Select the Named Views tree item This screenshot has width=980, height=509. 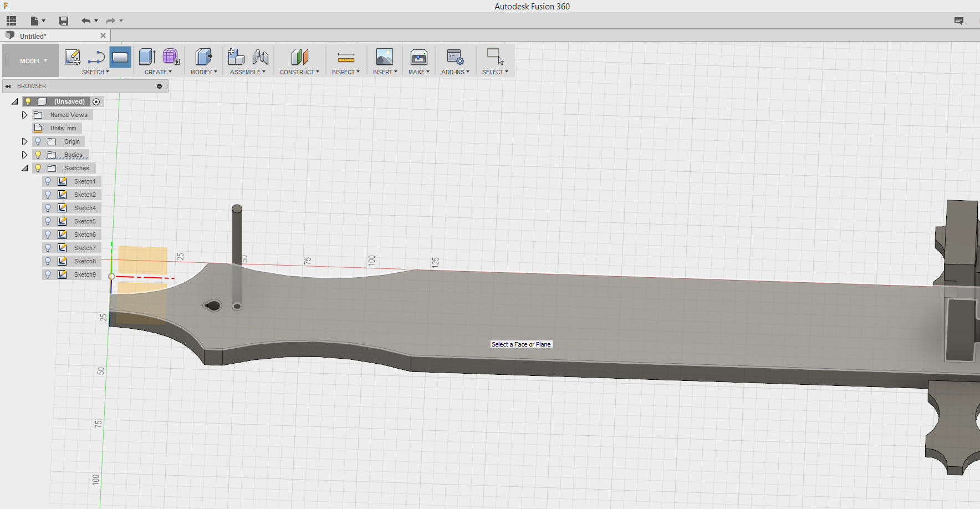point(69,115)
